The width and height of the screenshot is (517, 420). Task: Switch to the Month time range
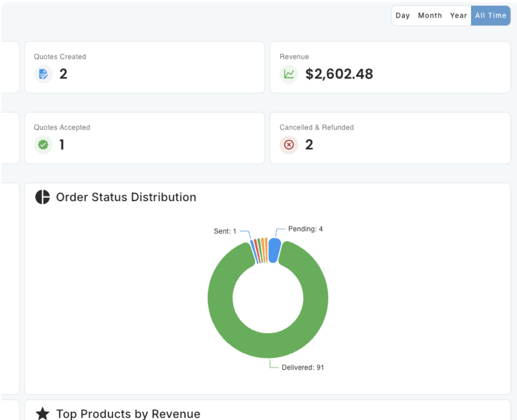(x=429, y=15)
